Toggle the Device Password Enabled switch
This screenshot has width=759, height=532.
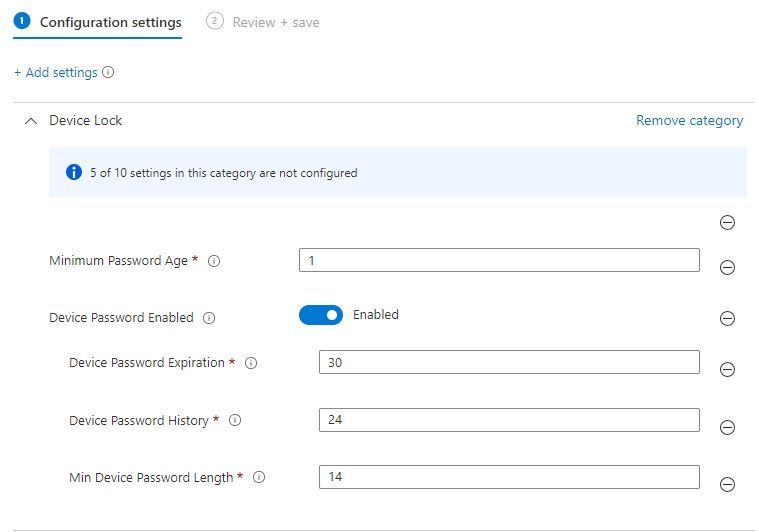[321, 315]
